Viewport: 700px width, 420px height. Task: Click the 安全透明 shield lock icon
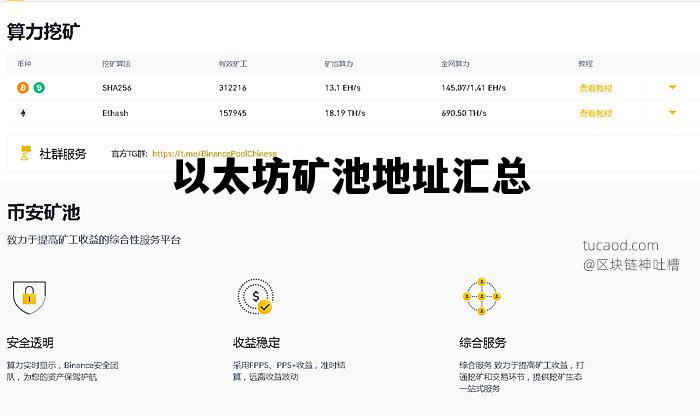[29, 297]
